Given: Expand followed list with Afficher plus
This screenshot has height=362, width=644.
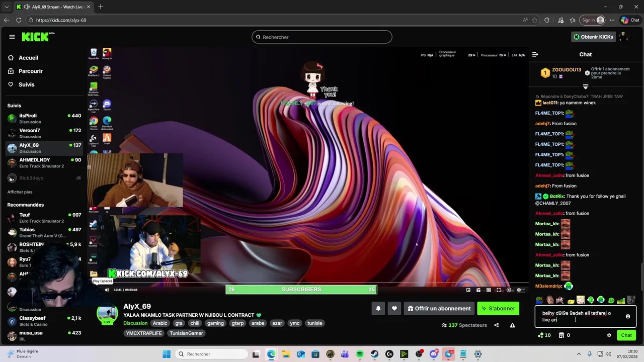Looking at the screenshot, I should coord(20,192).
